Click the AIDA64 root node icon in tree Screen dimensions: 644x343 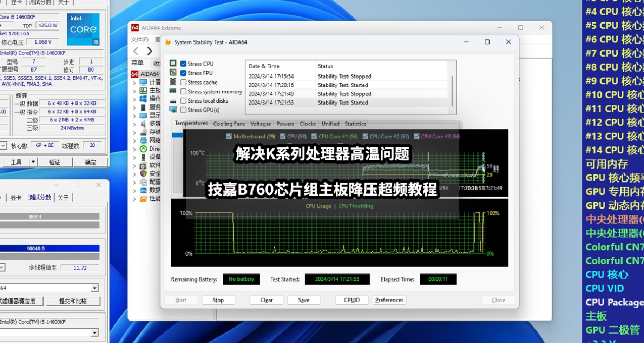click(x=135, y=74)
